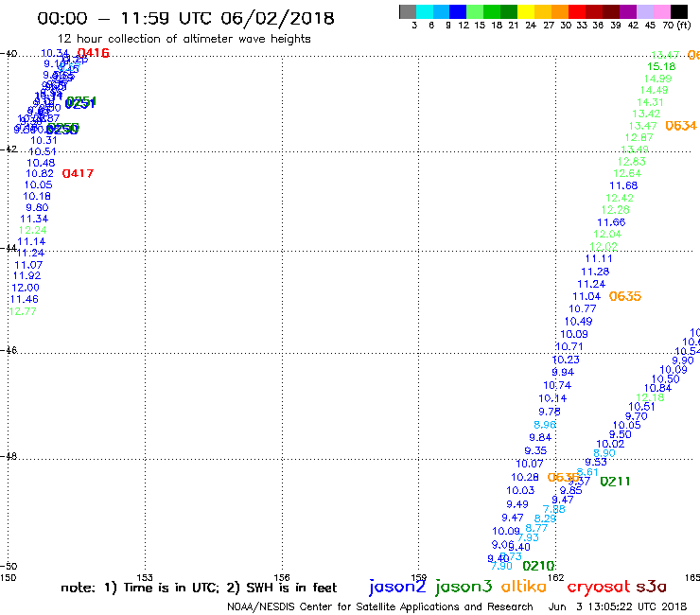This screenshot has height=615, width=700.
Task: Click timestamp 'Jun 3 13:05:22 UTC 2018'
Action: (618, 607)
